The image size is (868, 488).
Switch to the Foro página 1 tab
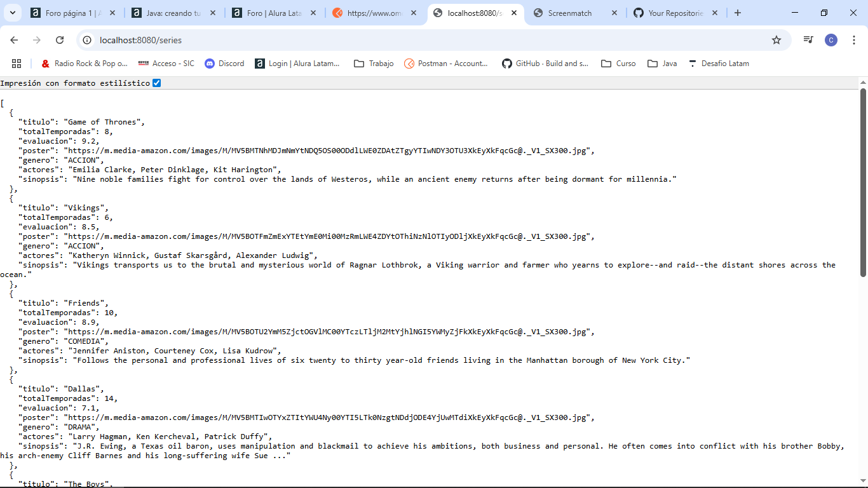[67, 13]
